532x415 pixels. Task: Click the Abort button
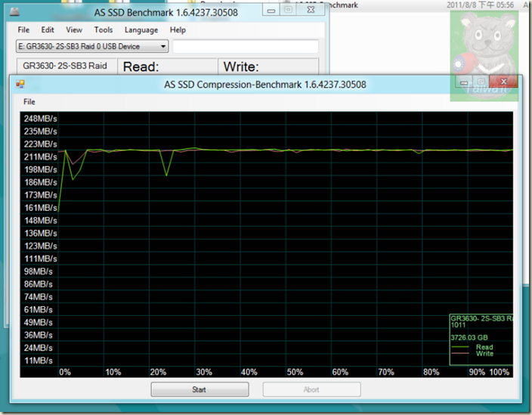(x=311, y=389)
